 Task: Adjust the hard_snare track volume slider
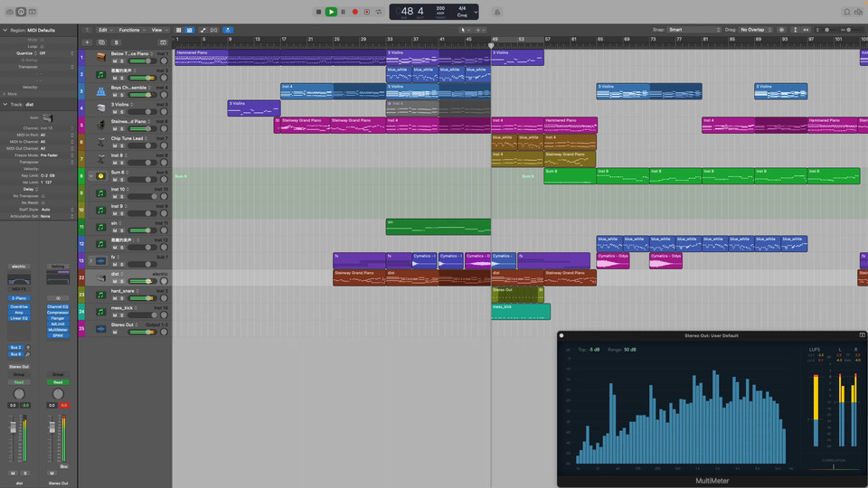point(141,297)
